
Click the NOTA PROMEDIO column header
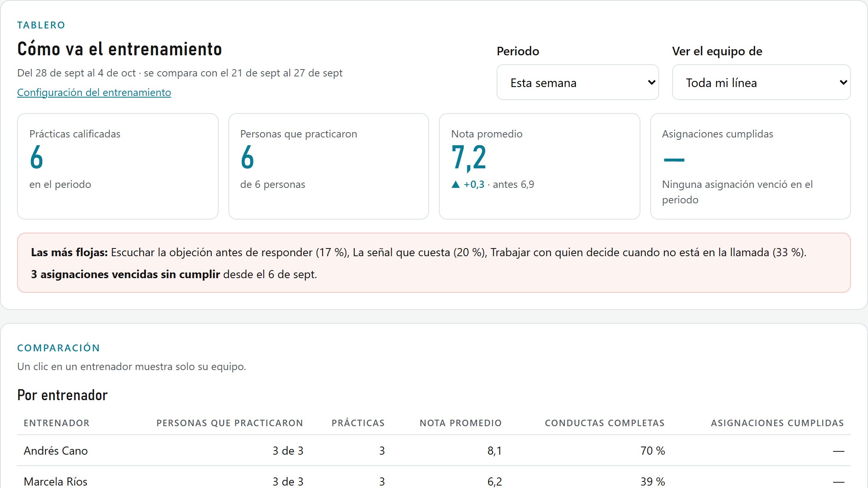(460, 423)
